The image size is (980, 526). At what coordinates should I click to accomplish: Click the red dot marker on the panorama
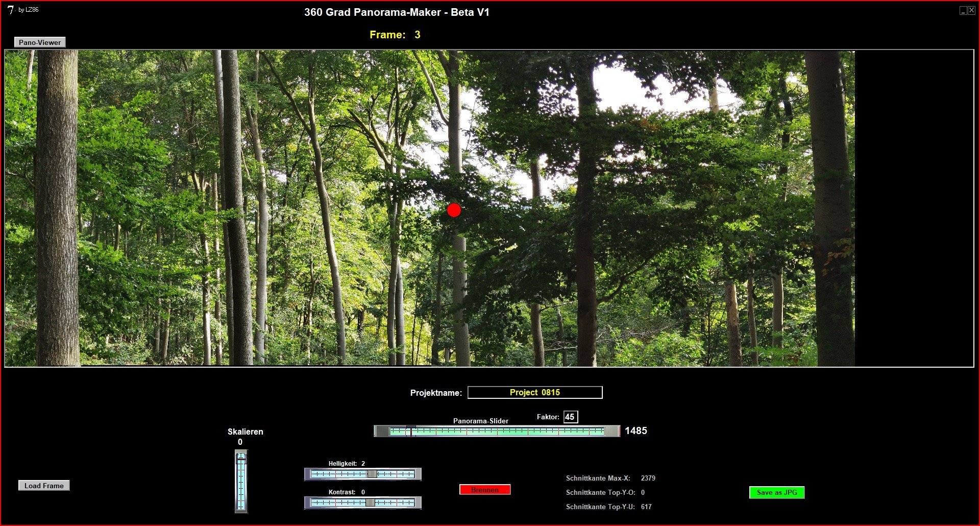pyautogui.click(x=454, y=210)
